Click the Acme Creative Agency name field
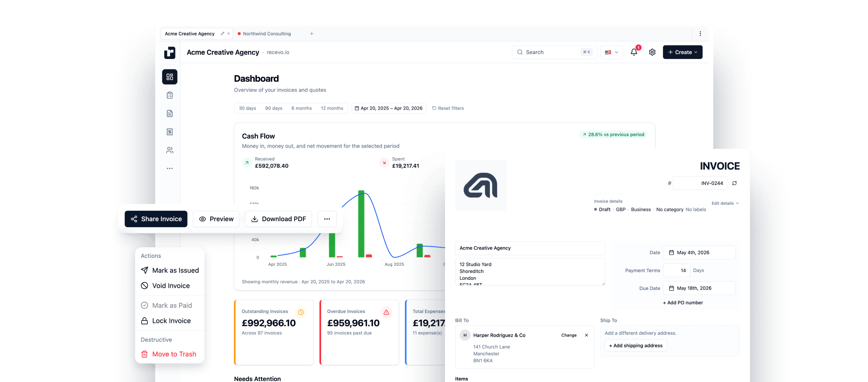This screenshot has height=382, width=868. pos(530,248)
